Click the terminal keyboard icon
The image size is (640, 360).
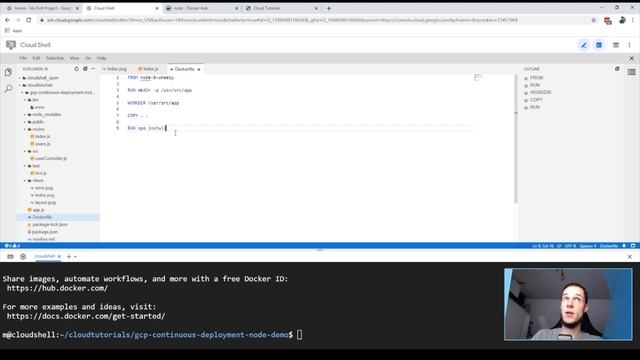coord(10,257)
